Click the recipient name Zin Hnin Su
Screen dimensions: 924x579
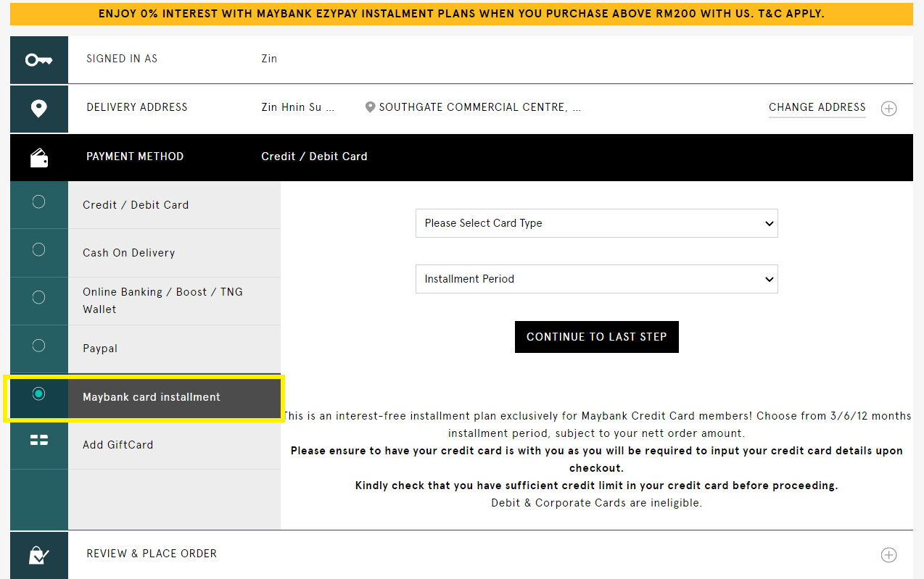297,107
